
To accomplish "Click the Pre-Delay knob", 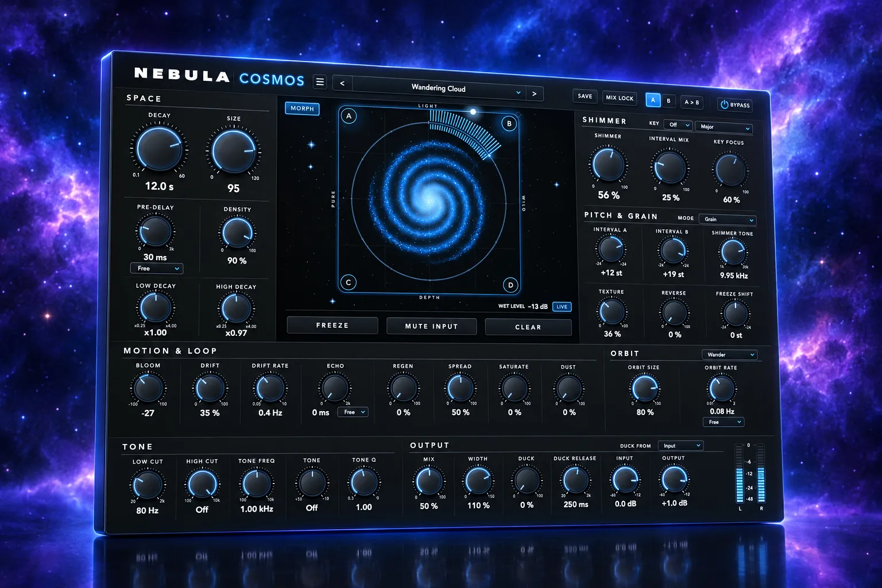I will 155,231.
